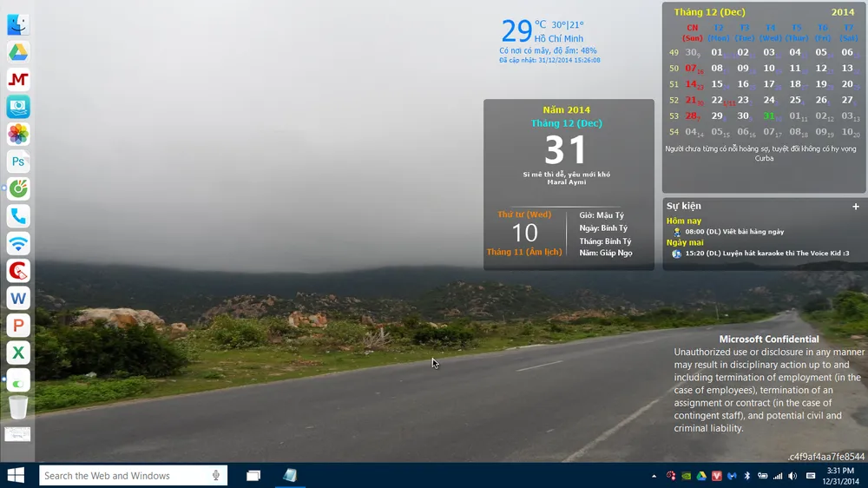Click the green toggle switch dock icon
The height and width of the screenshot is (488, 868).
[x=18, y=380]
